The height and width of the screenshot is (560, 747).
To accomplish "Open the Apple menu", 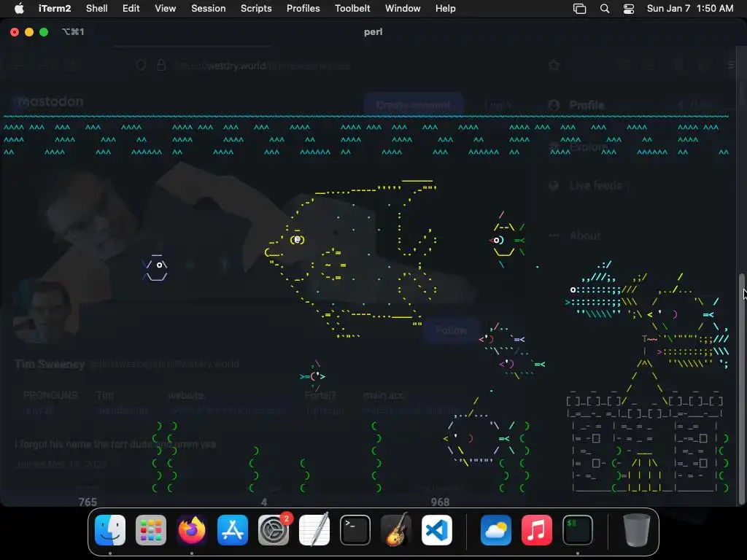I will pos(19,8).
